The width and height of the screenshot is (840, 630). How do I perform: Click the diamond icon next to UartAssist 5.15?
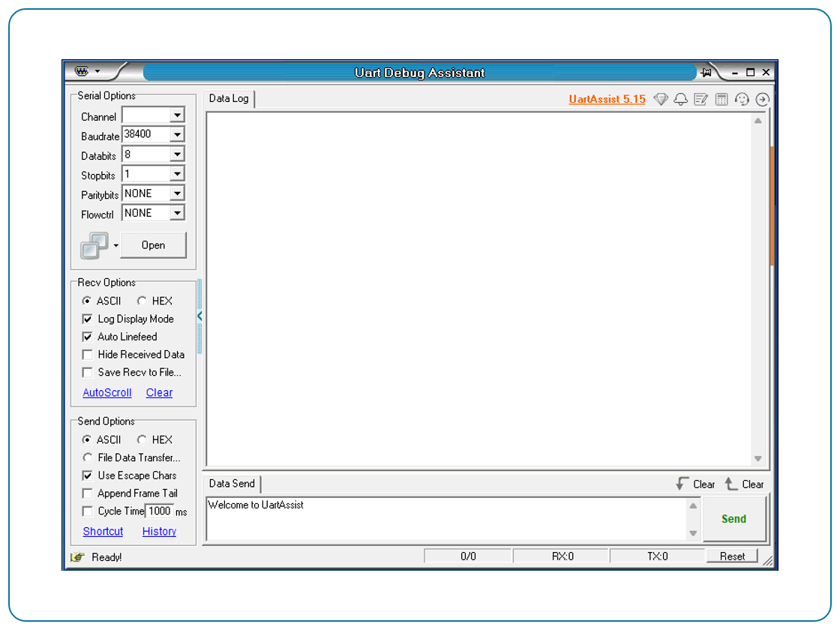click(661, 99)
